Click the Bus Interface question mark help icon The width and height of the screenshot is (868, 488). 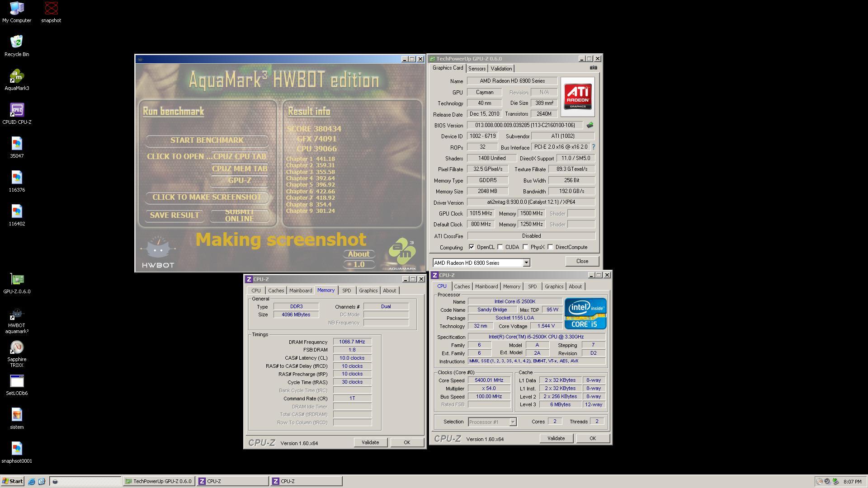594,147
